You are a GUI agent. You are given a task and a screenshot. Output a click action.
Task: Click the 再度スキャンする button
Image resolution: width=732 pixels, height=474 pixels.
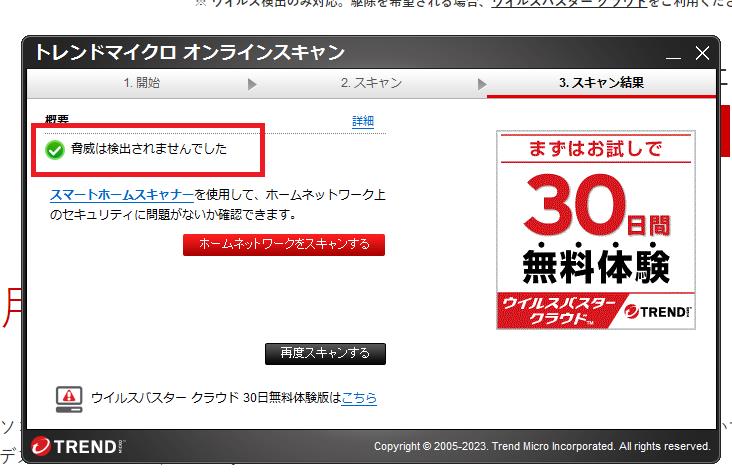[325, 354]
